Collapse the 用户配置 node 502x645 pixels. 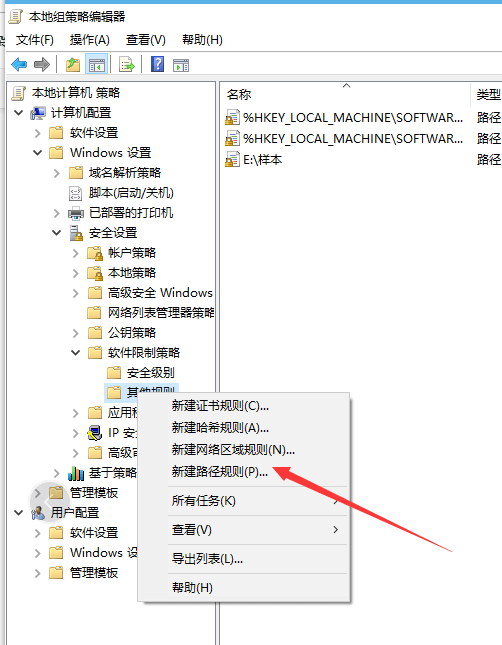point(19,513)
